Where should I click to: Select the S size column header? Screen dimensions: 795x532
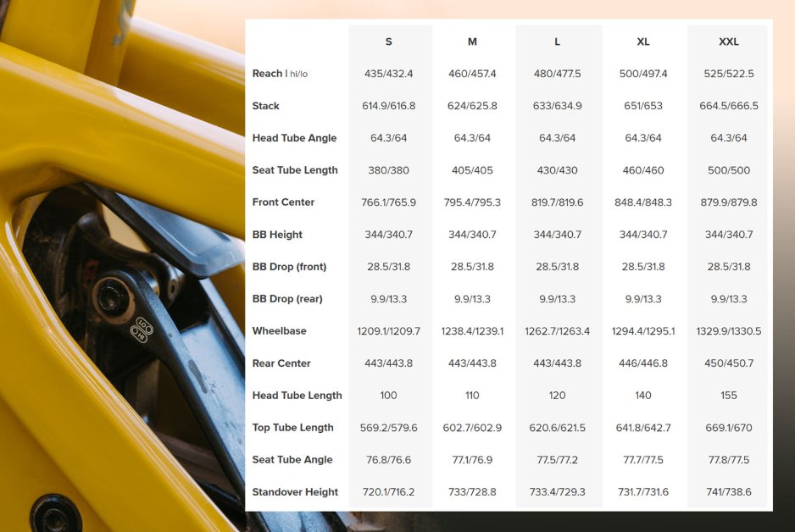coord(388,42)
